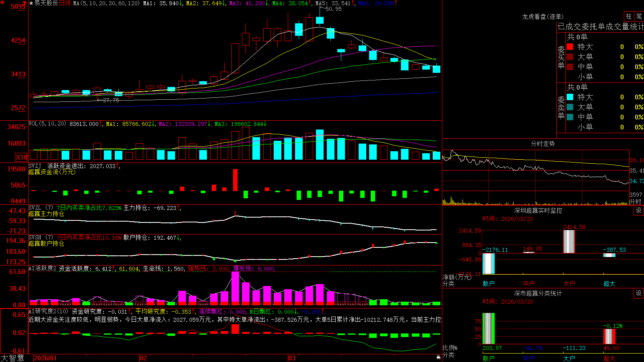Click the 深市超赢分类统计 panel title
Viewport: 644px width, 362px height.
pyautogui.click(x=538, y=293)
